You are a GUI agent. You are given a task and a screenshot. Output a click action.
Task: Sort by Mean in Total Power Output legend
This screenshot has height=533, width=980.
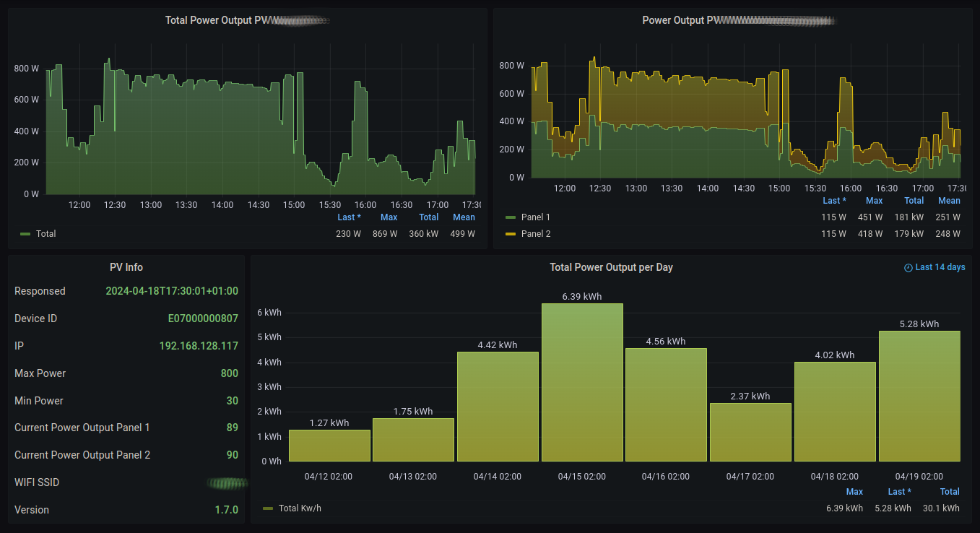(464, 217)
